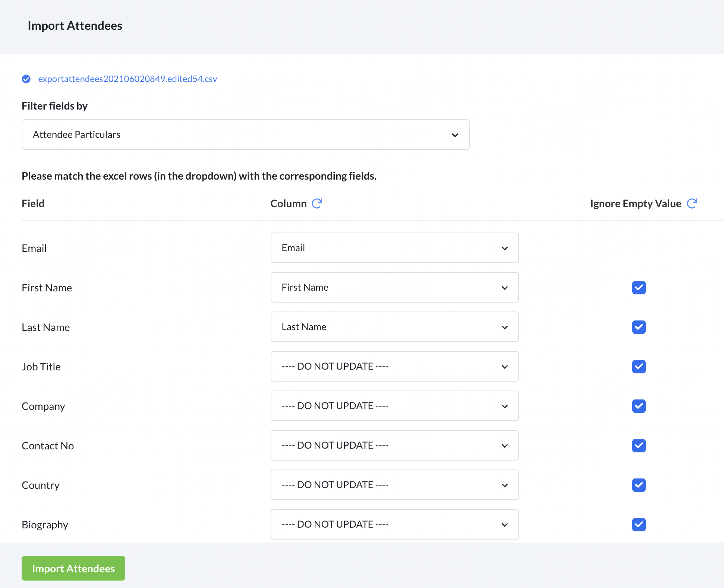Open the Country column dropdown
This screenshot has height=588, width=724.
(394, 485)
